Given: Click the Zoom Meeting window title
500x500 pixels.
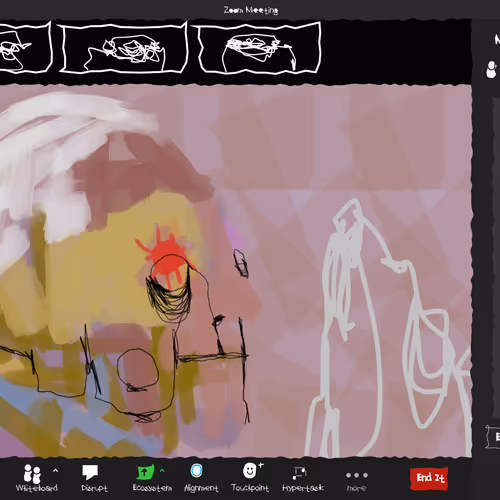Looking at the screenshot, I should coord(251,10).
